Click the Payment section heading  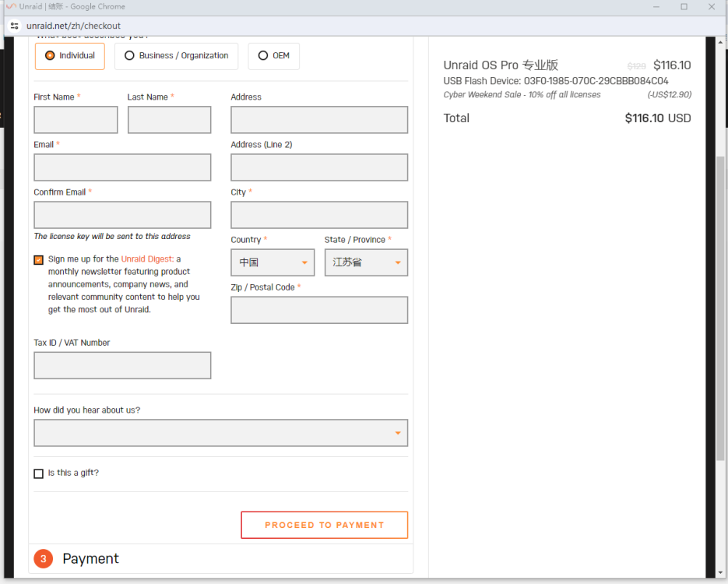tap(91, 559)
